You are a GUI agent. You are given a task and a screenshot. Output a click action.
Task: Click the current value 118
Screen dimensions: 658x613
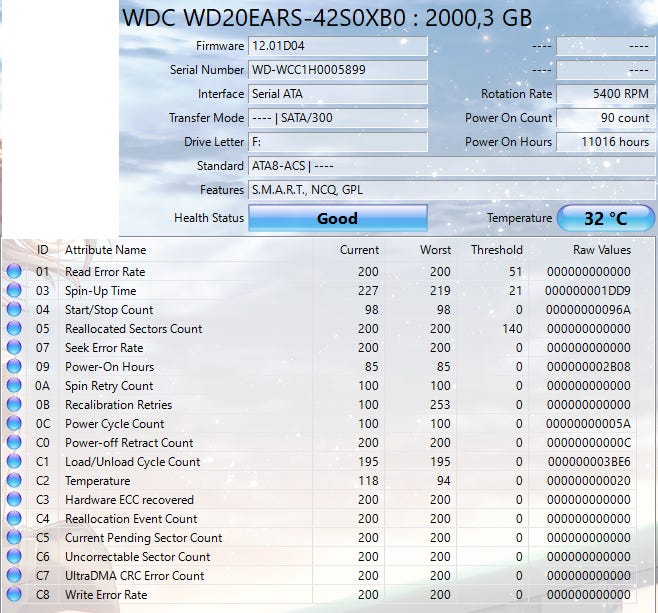[x=368, y=480]
